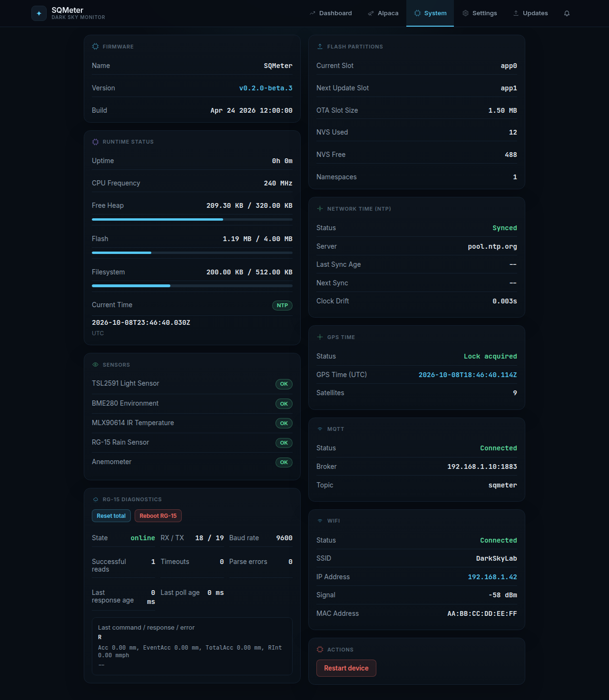
Task: Click the Free Heap progress bar
Action: tap(192, 219)
